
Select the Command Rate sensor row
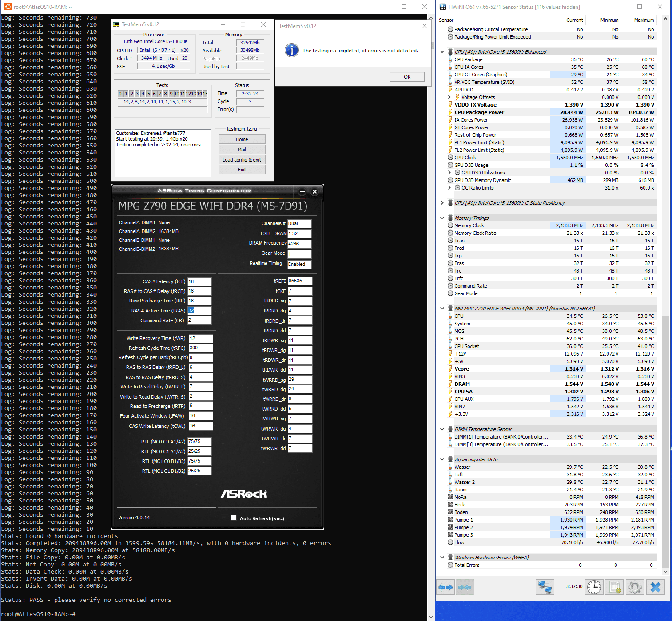click(x=552, y=286)
